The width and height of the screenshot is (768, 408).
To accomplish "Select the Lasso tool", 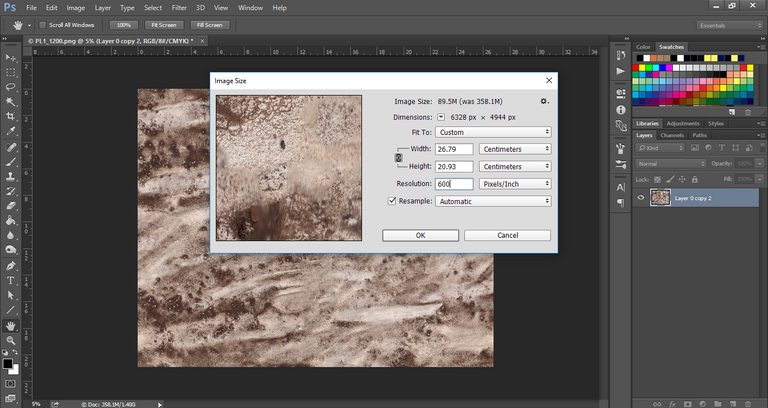I will click(11, 86).
